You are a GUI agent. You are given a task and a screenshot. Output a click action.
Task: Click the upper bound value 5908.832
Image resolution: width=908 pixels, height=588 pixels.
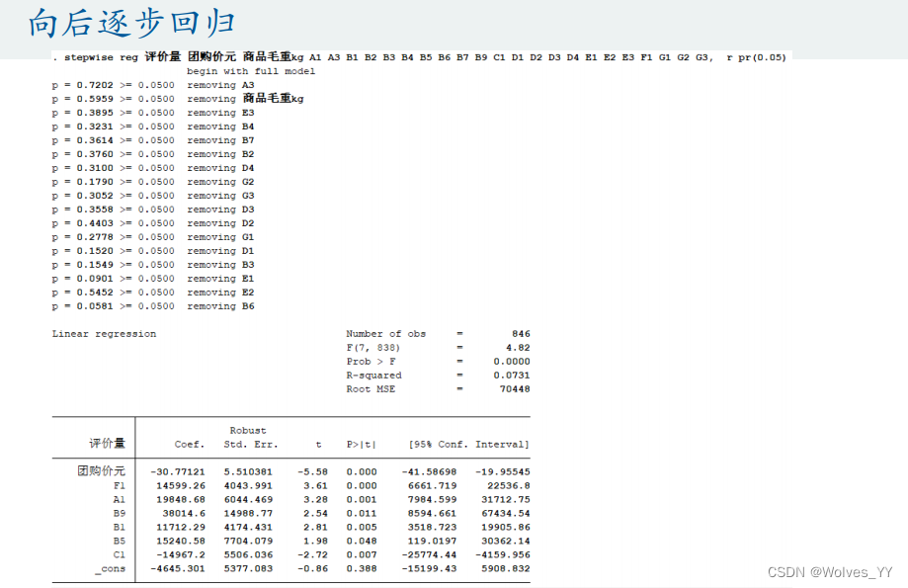506,569
